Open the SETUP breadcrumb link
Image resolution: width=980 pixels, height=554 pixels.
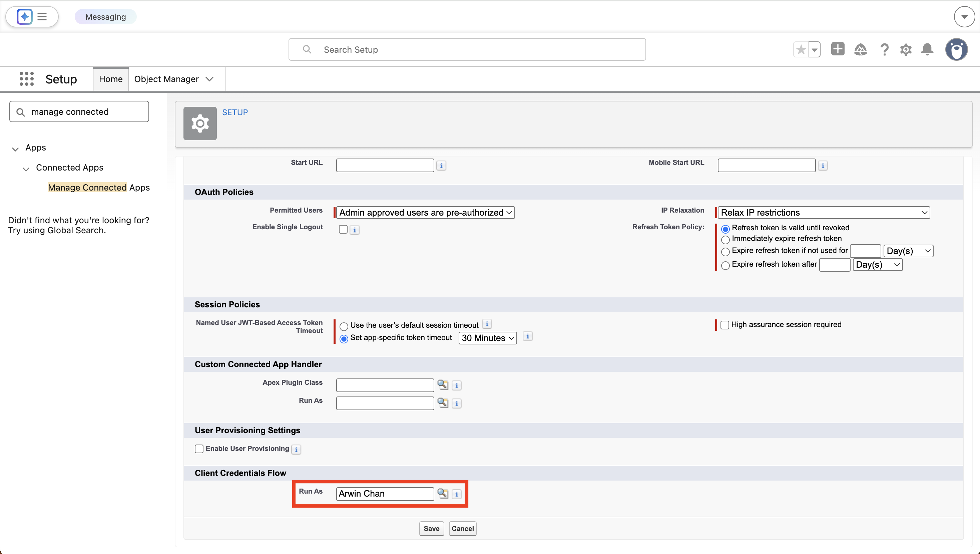coord(235,112)
